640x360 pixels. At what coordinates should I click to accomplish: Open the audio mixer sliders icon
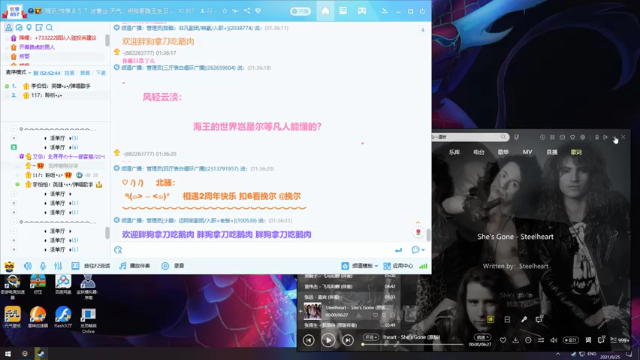pos(58,266)
